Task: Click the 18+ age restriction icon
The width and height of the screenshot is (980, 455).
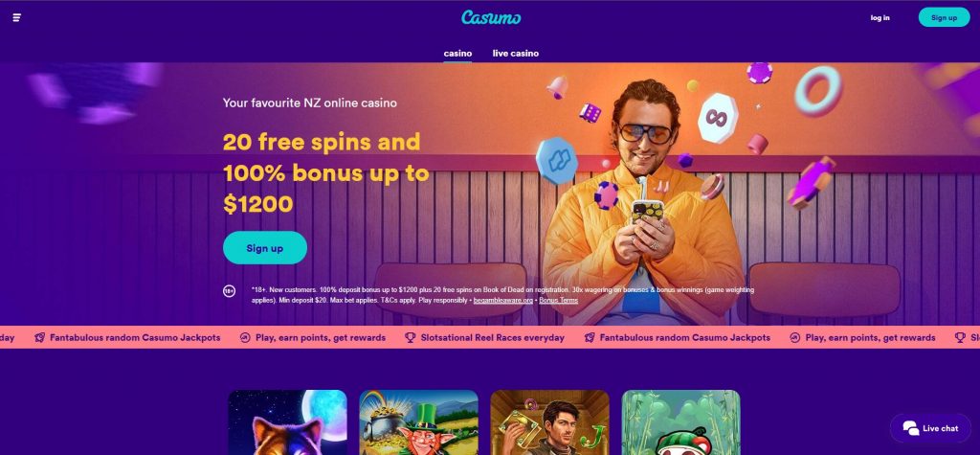Action: coord(229,291)
